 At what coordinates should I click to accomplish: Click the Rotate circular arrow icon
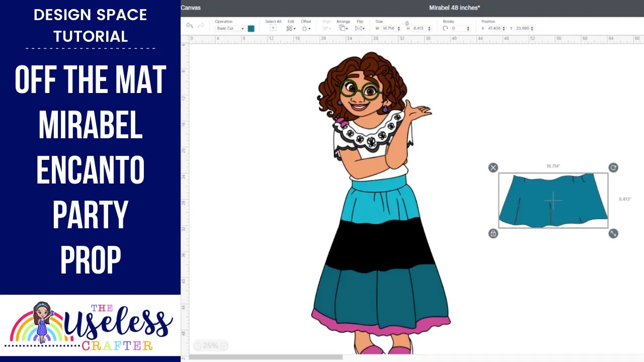[x=445, y=29]
